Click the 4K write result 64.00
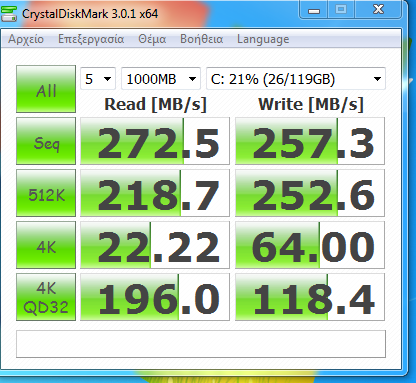 (310, 245)
